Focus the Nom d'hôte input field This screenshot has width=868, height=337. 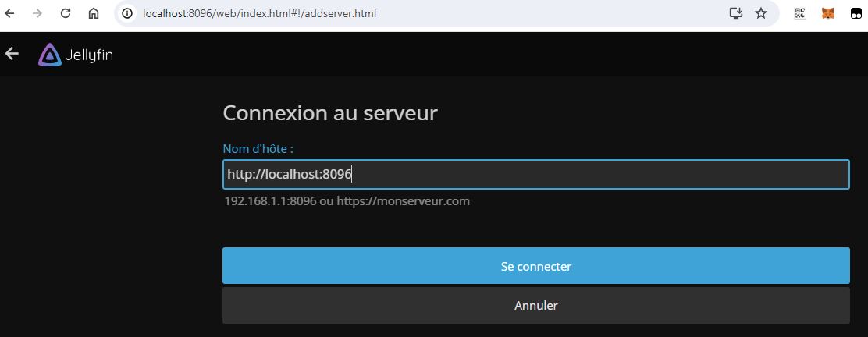point(535,175)
